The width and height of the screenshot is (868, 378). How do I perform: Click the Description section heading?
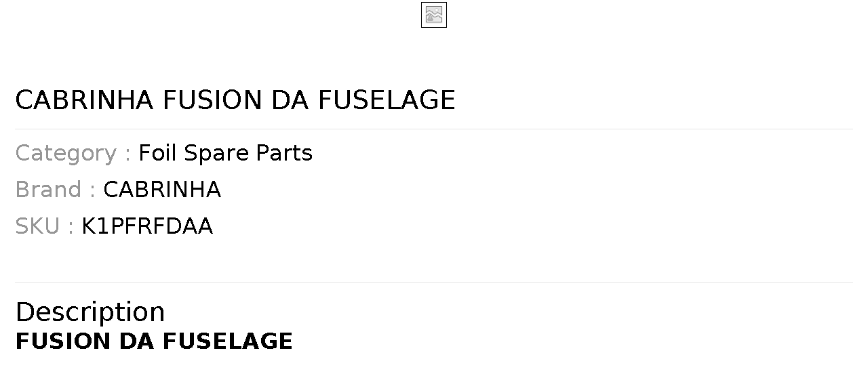pos(90,312)
